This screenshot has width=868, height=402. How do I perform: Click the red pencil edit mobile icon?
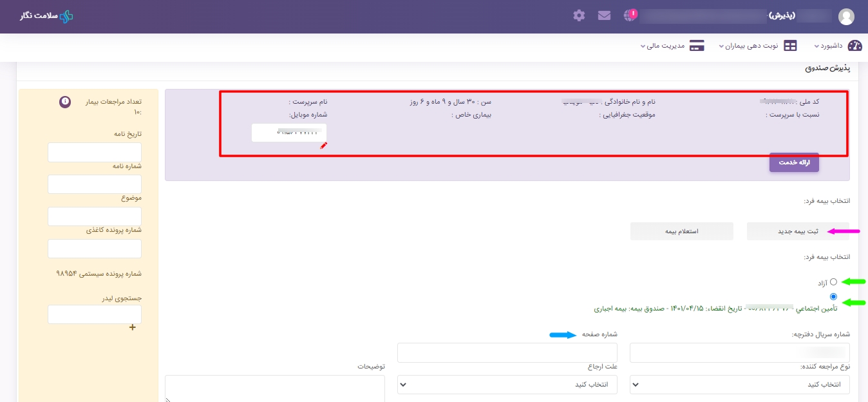pyautogui.click(x=324, y=146)
